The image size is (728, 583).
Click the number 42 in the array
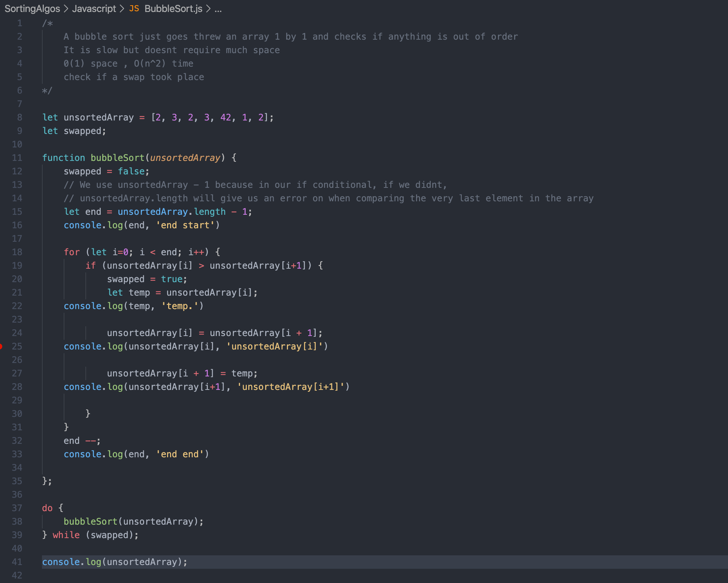coord(225,117)
